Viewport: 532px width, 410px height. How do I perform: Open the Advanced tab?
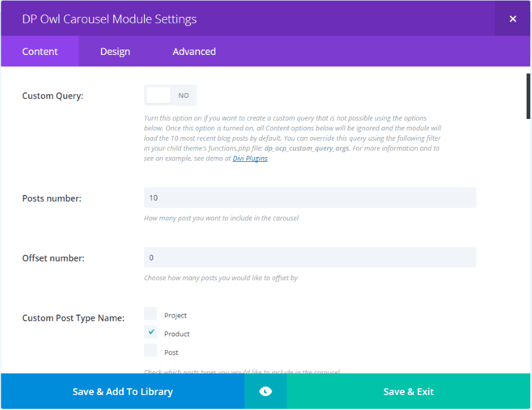pos(194,51)
